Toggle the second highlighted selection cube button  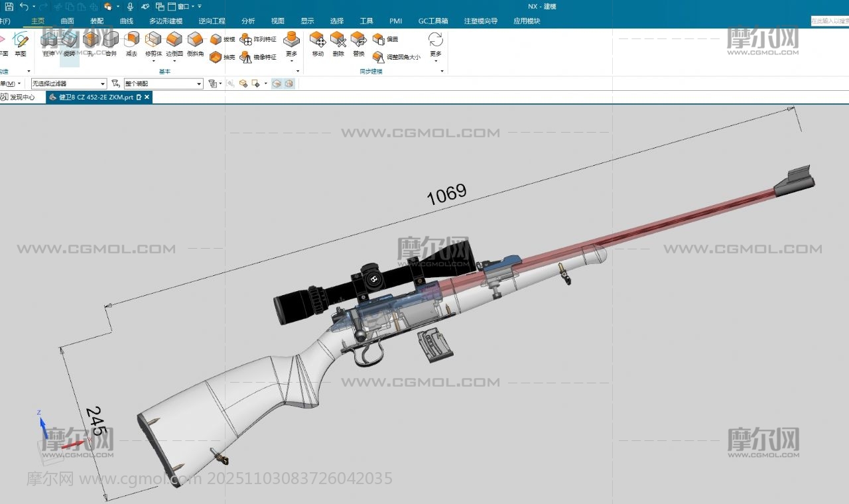click(289, 84)
